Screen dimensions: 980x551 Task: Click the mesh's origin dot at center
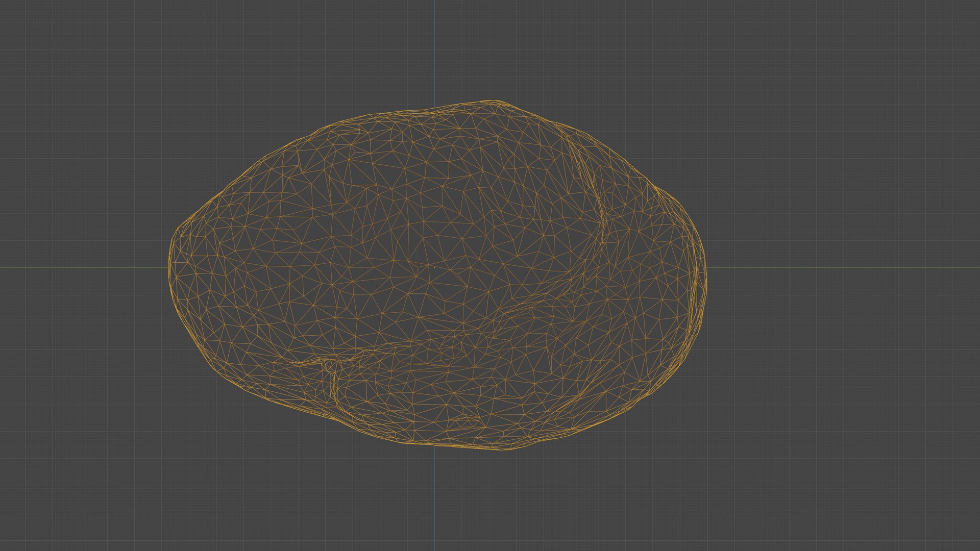click(434, 267)
